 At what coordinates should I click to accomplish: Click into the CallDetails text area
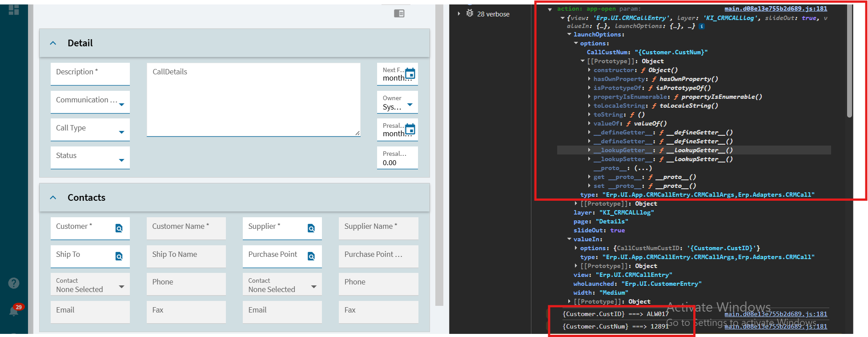(253, 100)
